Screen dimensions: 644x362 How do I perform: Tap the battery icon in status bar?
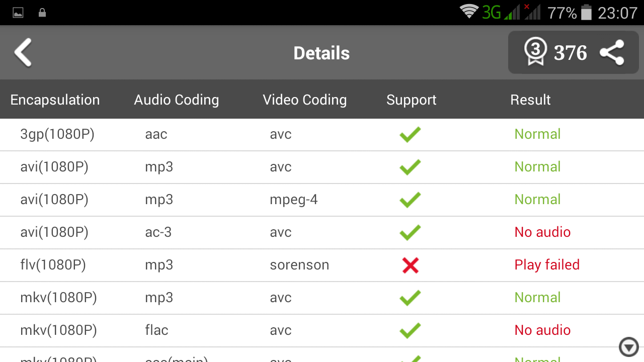click(586, 13)
